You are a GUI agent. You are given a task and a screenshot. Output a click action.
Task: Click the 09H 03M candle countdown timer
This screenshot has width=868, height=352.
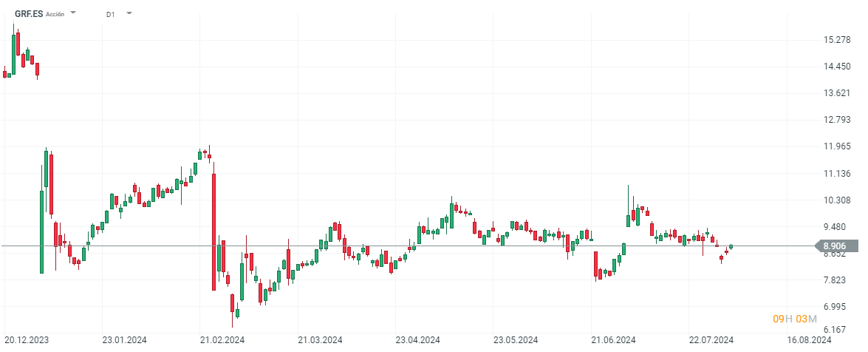[x=795, y=319]
